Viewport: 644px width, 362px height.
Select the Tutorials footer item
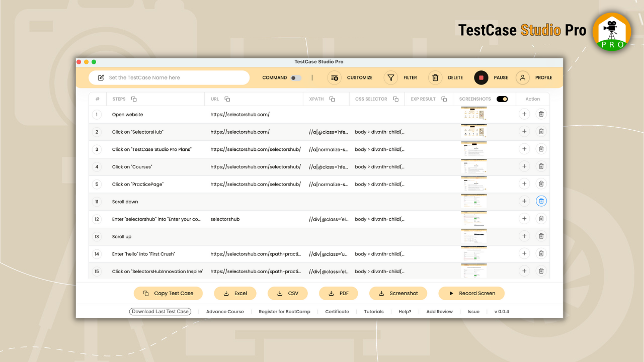pyautogui.click(x=374, y=311)
